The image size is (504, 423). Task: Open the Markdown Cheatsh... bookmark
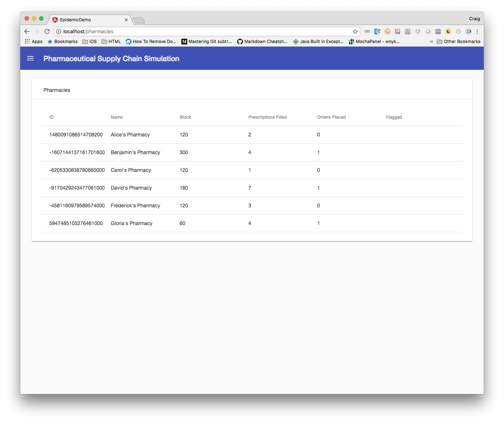click(262, 42)
